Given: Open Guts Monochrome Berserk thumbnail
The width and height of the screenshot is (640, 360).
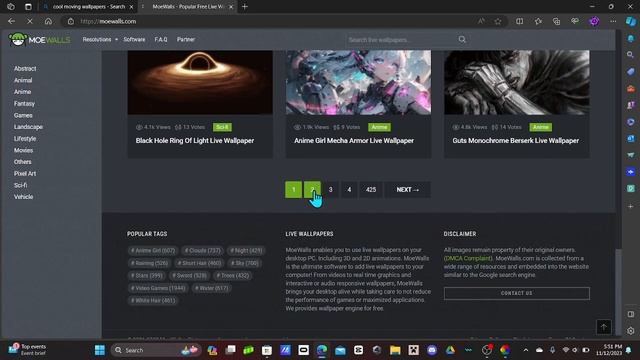Looking at the screenshot, I should [x=517, y=82].
